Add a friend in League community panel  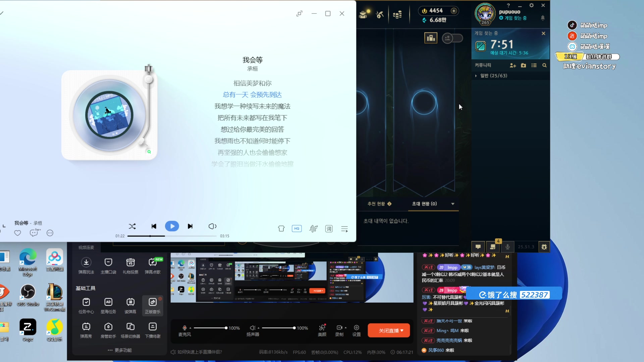513,65
